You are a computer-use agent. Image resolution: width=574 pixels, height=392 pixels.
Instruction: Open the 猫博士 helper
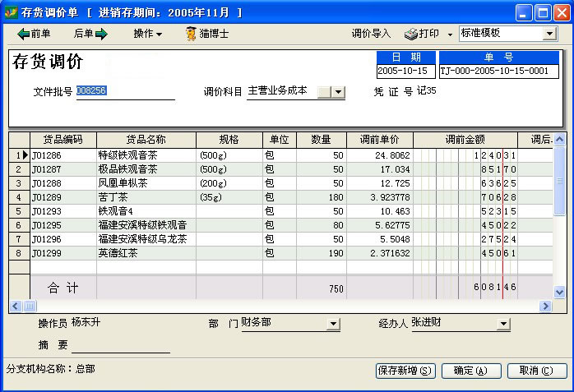pyautogui.click(x=206, y=34)
